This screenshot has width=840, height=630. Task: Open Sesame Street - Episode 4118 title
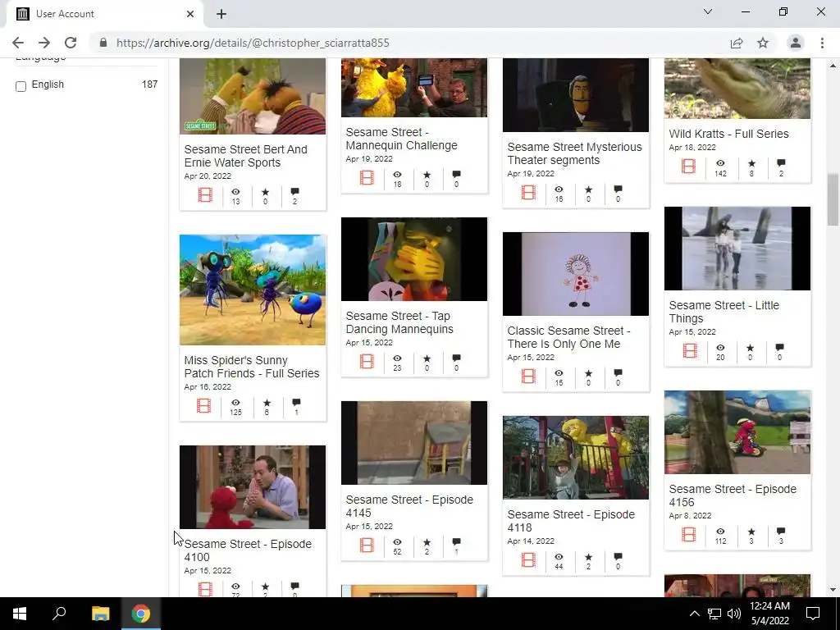pyautogui.click(x=571, y=521)
